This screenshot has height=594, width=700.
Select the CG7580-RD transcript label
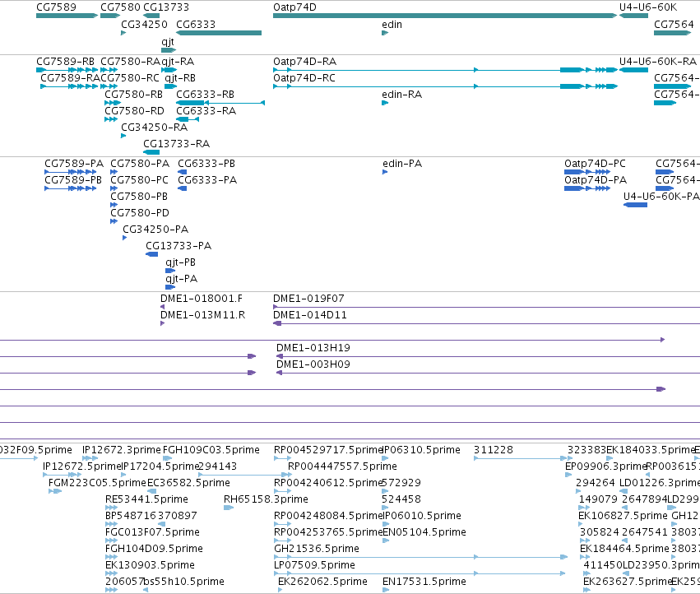pyautogui.click(x=134, y=111)
